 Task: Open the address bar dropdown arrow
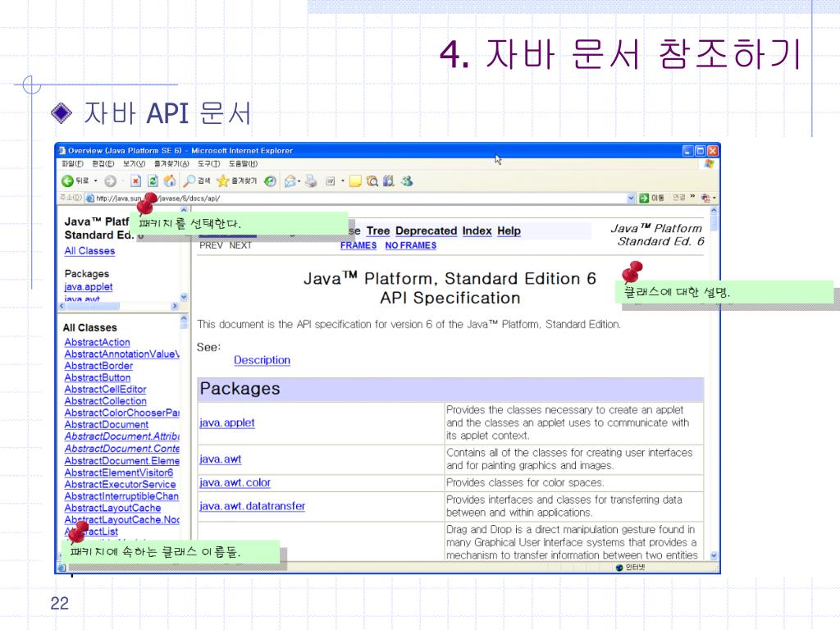[x=631, y=198]
